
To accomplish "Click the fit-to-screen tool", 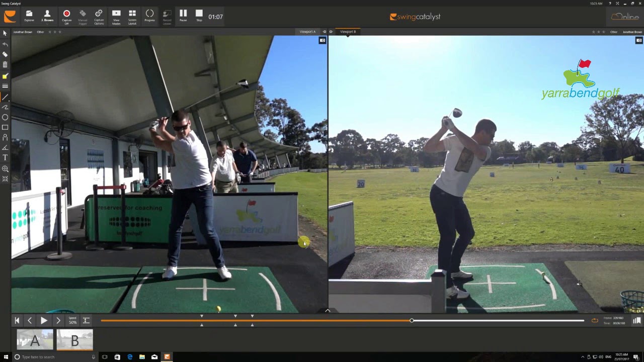I will pyautogui.click(x=5, y=178).
